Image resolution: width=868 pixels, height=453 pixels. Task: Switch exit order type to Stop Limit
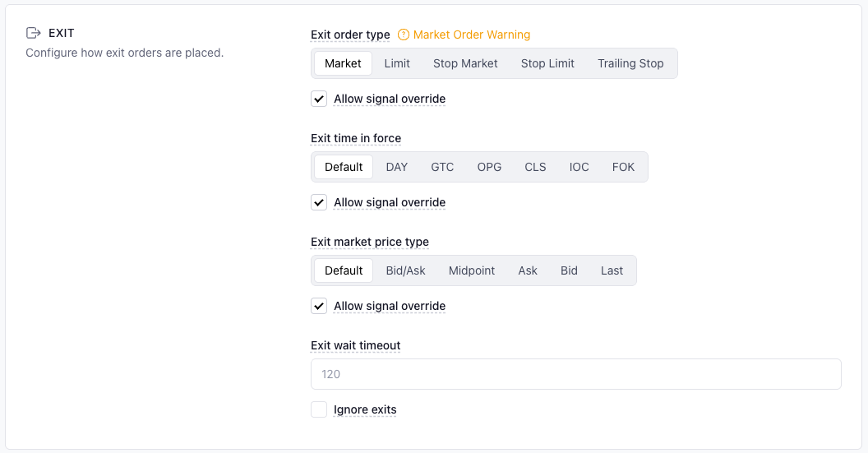point(547,63)
